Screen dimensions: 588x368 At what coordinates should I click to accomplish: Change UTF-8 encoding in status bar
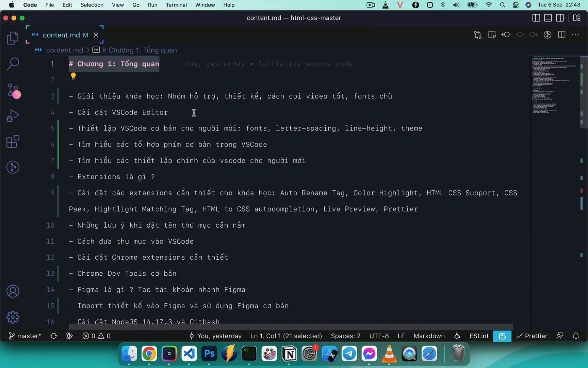379,336
